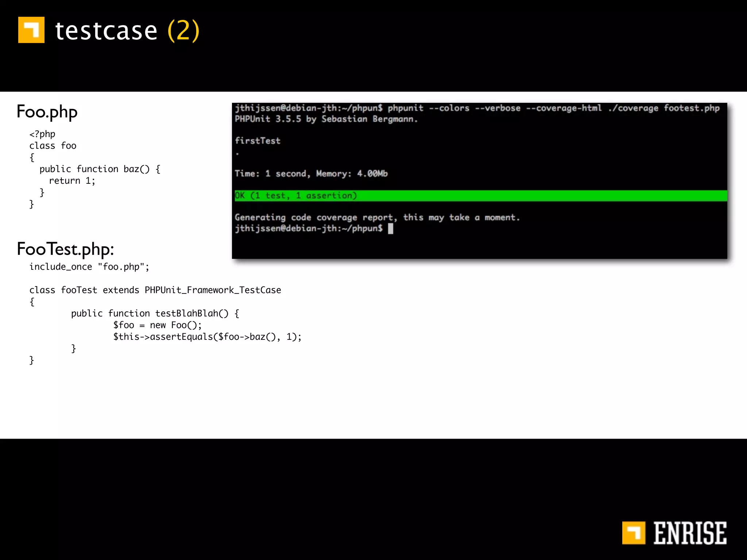Click the 'class foo' code line
Image resolution: width=747 pixels, height=560 pixels.
click(x=53, y=146)
